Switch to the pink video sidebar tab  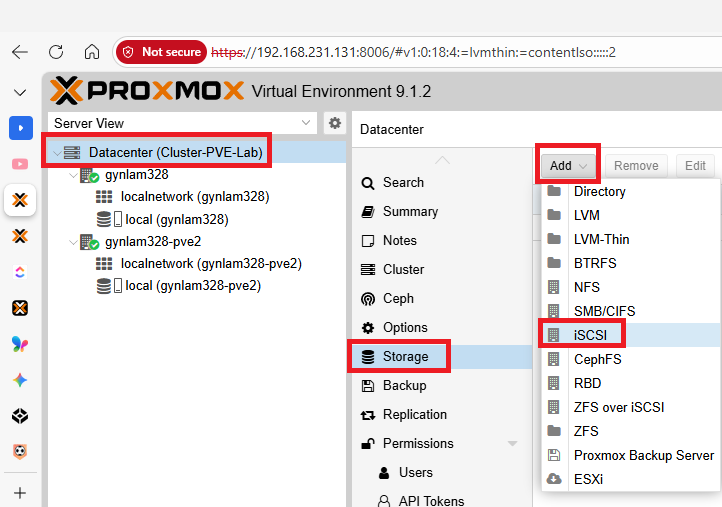click(x=20, y=164)
